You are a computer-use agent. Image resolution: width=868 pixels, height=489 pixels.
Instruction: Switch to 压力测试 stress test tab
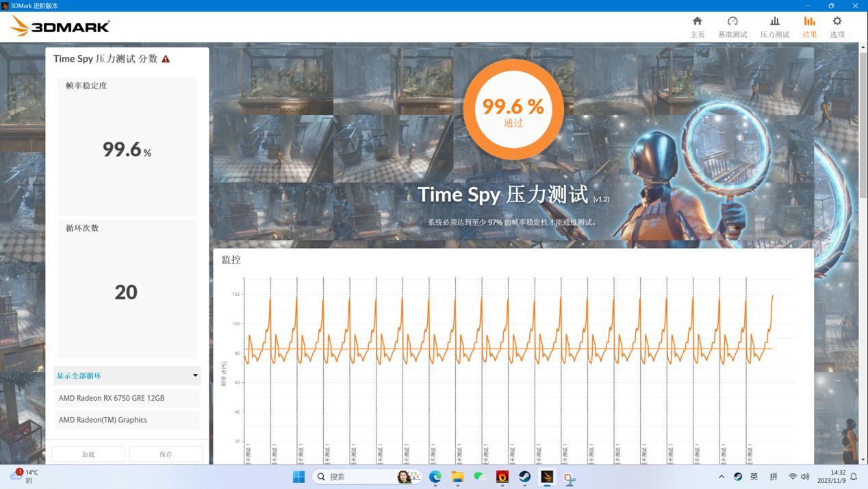774,27
